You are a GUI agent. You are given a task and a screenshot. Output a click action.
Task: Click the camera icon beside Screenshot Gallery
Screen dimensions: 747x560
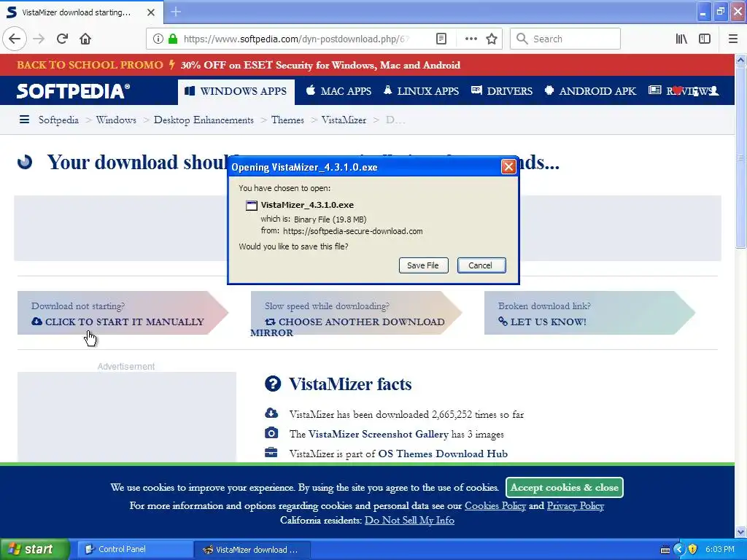point(271,433)
